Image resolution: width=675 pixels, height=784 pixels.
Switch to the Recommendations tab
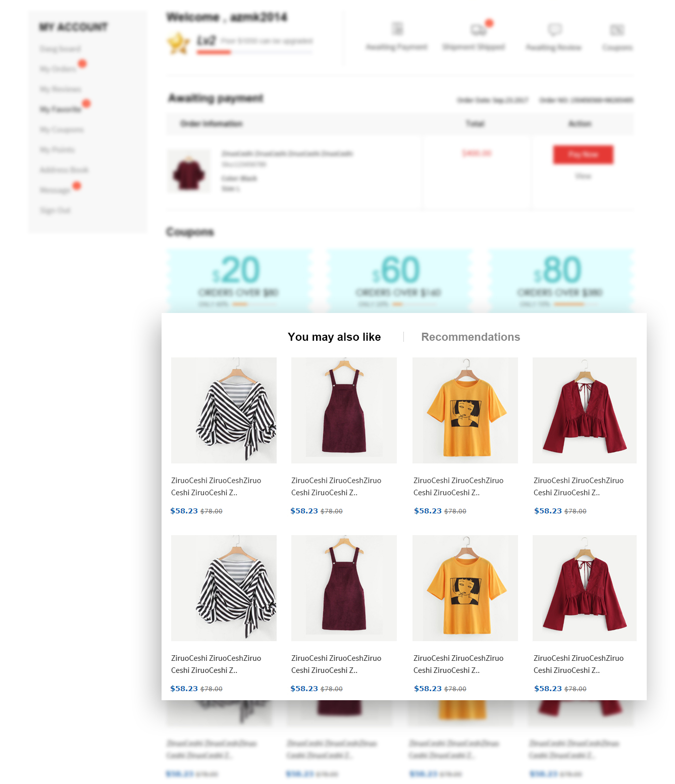[x=471, y=337]
